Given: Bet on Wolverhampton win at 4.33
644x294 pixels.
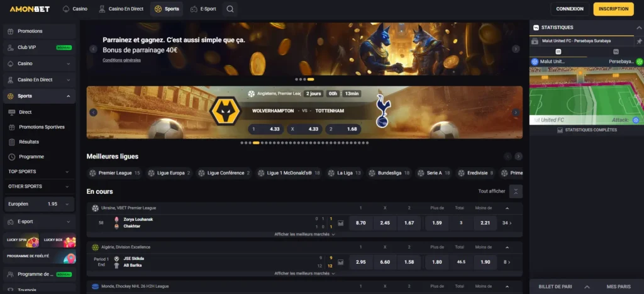Looking at the screenshot, I should coord(266,129).
